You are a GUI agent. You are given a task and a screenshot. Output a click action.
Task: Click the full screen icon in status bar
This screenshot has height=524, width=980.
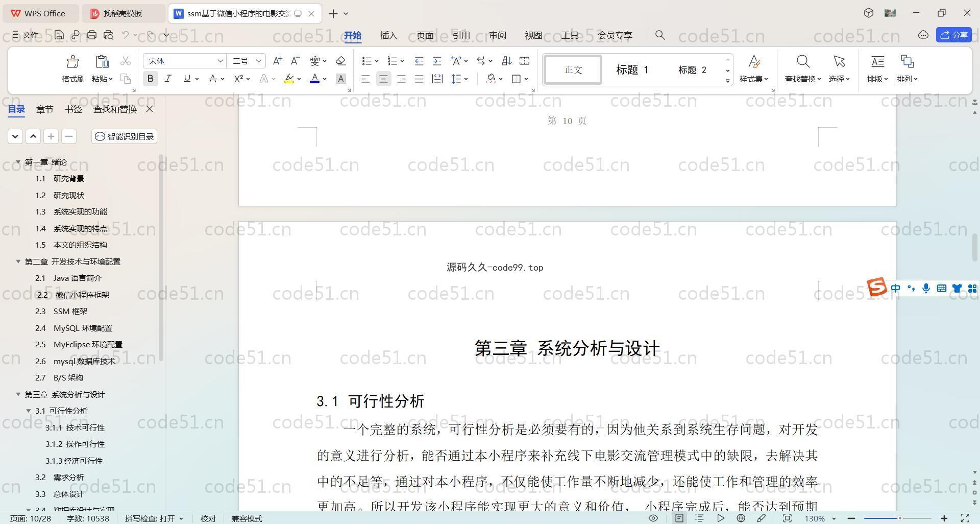[x=965, y=518]
